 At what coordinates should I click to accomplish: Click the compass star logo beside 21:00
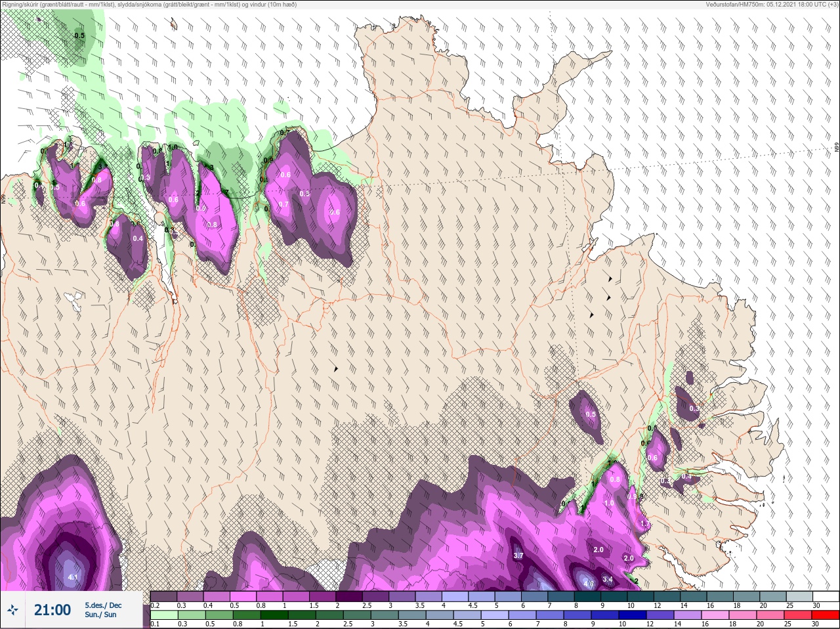coord(12,610)
